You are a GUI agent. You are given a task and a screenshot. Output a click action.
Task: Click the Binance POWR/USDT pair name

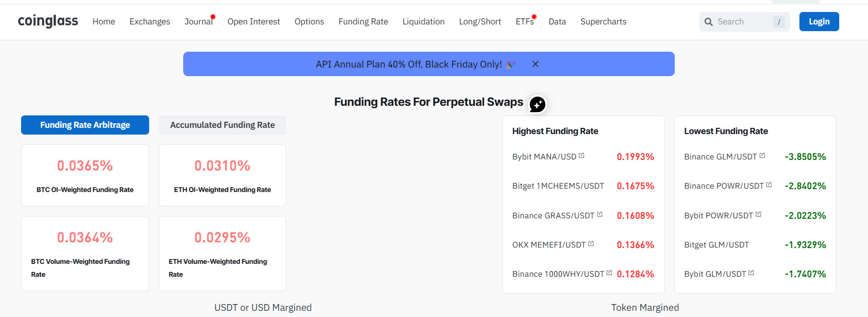[x=724, y=186]
